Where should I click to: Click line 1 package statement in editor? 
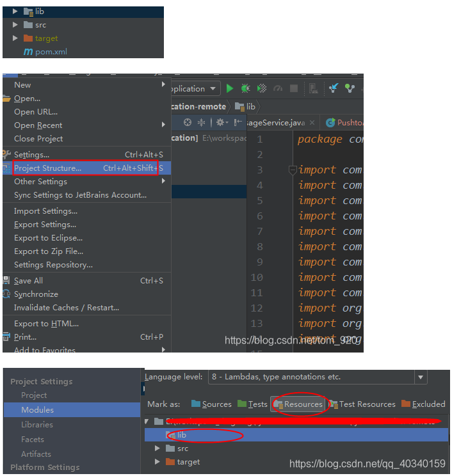pyautogui.click(x=330, y=139)
